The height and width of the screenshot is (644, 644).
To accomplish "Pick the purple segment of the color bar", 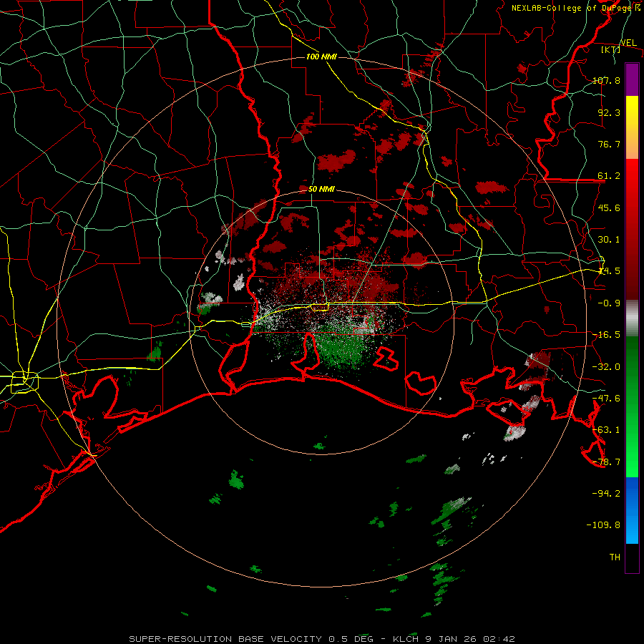I will click(x=632, y=79).
